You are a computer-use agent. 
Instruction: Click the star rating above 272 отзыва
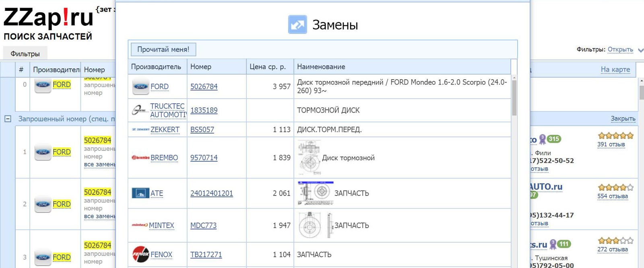coord(615,241)
